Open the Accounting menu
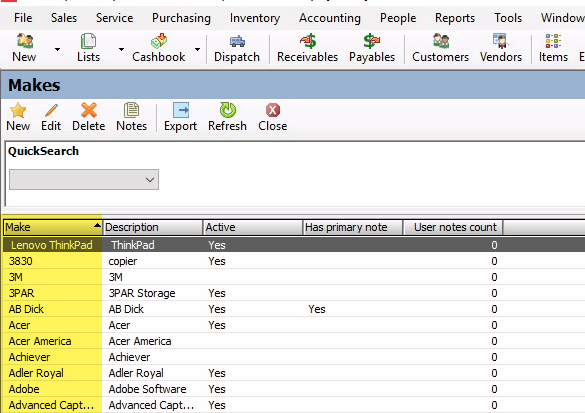 (330, 18)
